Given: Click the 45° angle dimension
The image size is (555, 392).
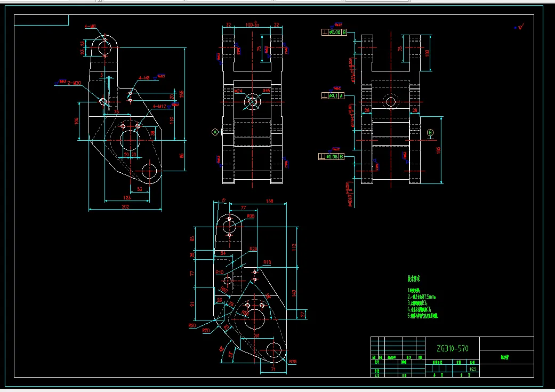Looking at the screenshot, I should point(222,349).
